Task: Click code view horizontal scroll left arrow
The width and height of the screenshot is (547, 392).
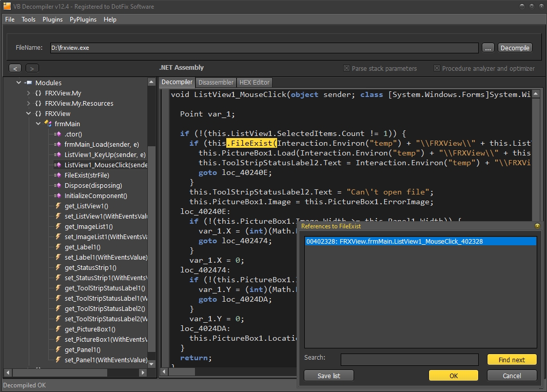Action: click(x=164, y=372)
